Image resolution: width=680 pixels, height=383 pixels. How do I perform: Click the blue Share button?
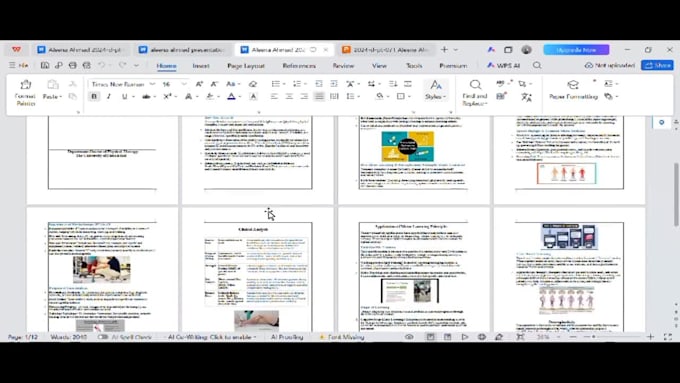coord(657,65)
